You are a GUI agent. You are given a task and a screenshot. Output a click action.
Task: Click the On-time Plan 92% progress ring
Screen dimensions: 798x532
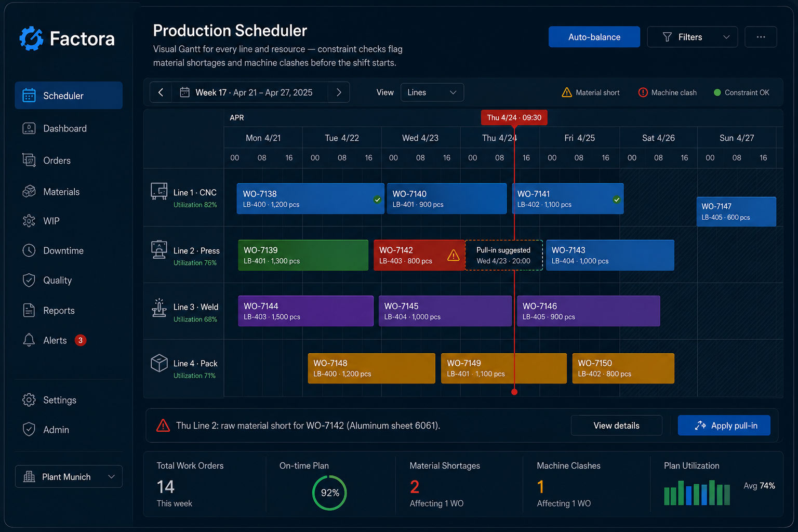pos(329,493)
